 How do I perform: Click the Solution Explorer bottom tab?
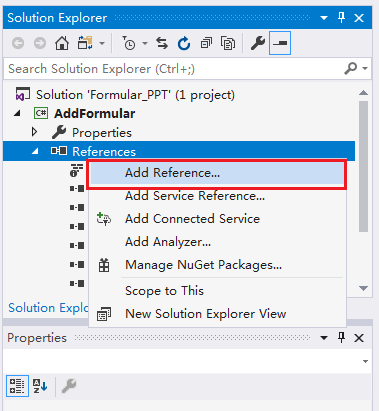(x=48, y=308)
